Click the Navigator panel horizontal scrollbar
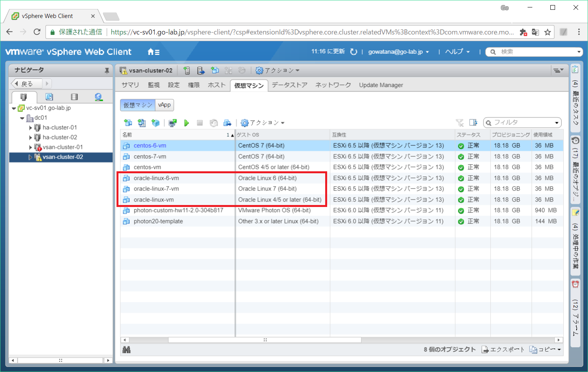 60,360
